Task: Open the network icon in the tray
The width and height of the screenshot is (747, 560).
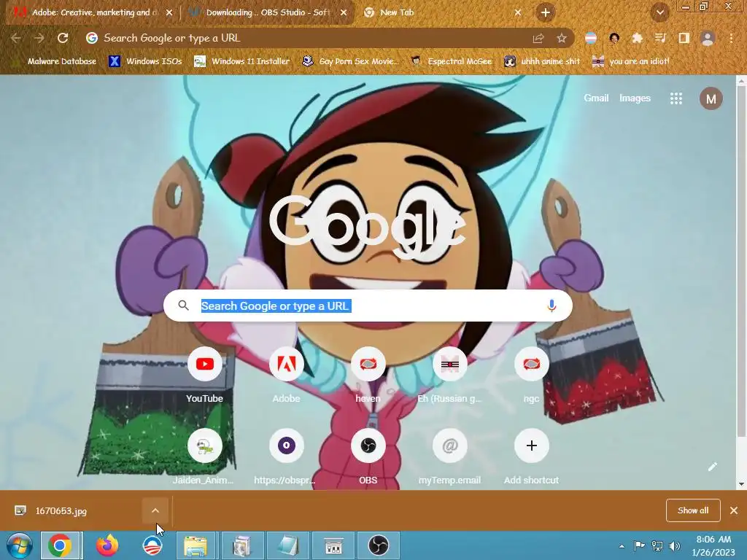Action: (657, 546)
